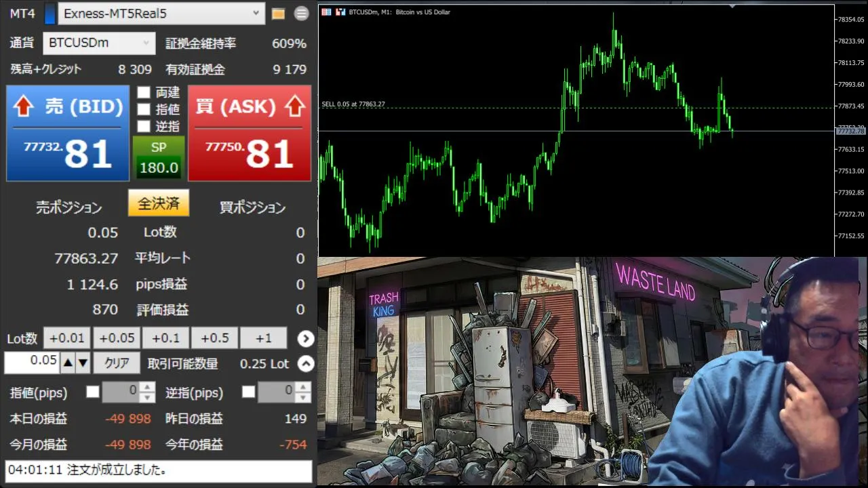Enable the 逆指 checkbox near SP

(x=144, y=126)
